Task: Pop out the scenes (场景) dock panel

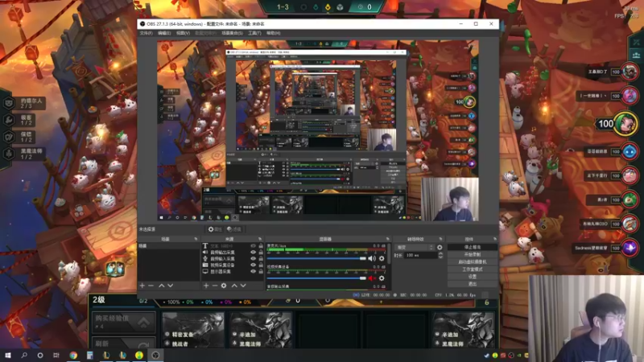Action: point(196,239)
